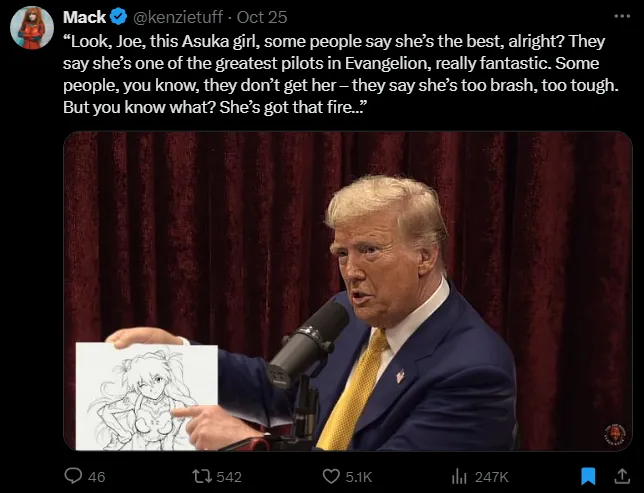Image resolution: width=644 pixels, height=493 pixels.
Task: Like the post with the heart icon
Action: click(x=331, y=477)
